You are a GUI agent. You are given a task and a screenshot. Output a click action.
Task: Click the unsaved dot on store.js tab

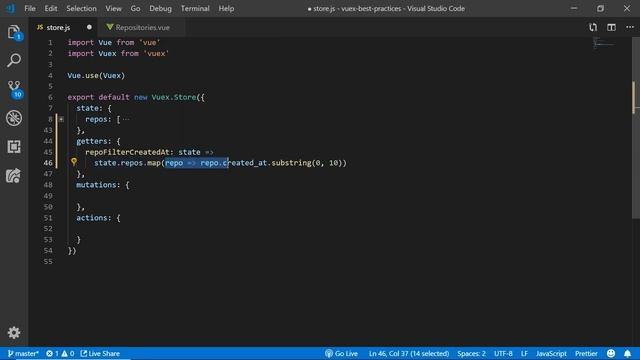click(89, 27)
